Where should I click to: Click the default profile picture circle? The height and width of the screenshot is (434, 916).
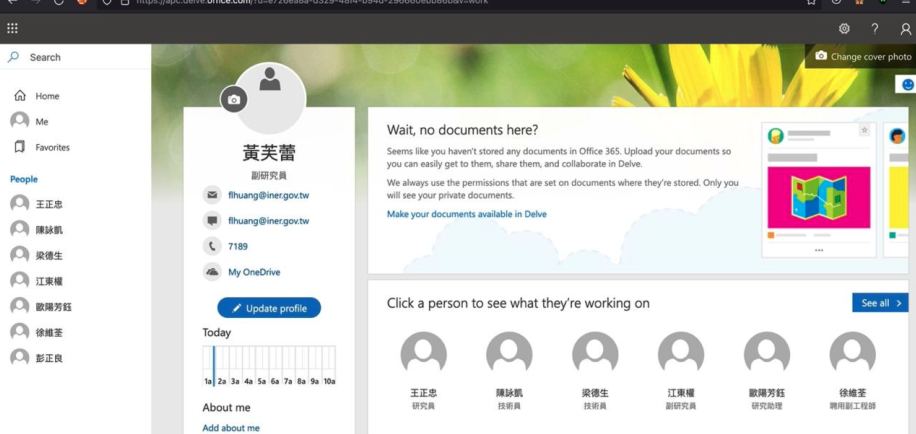click(270, 98)
